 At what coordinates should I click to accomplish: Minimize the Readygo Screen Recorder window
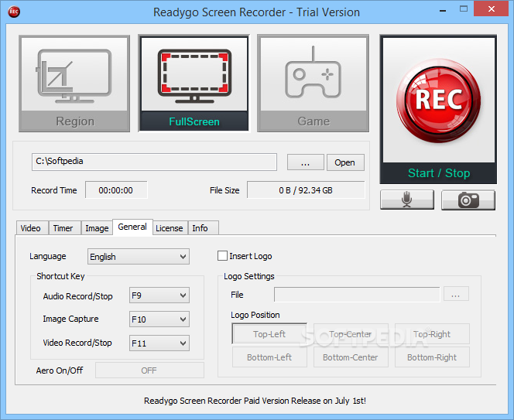[x=443, y=11]
